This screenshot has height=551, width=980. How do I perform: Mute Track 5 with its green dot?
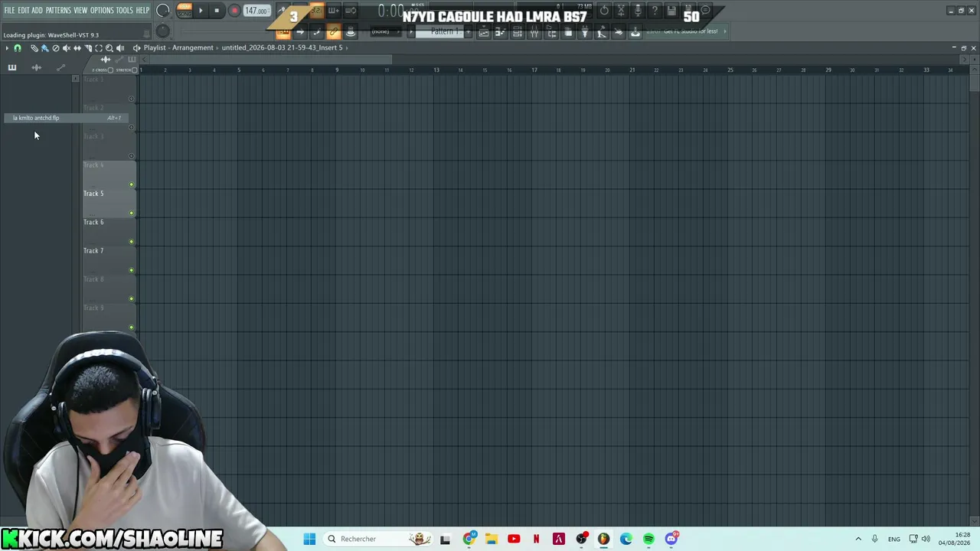pos(132,213)
